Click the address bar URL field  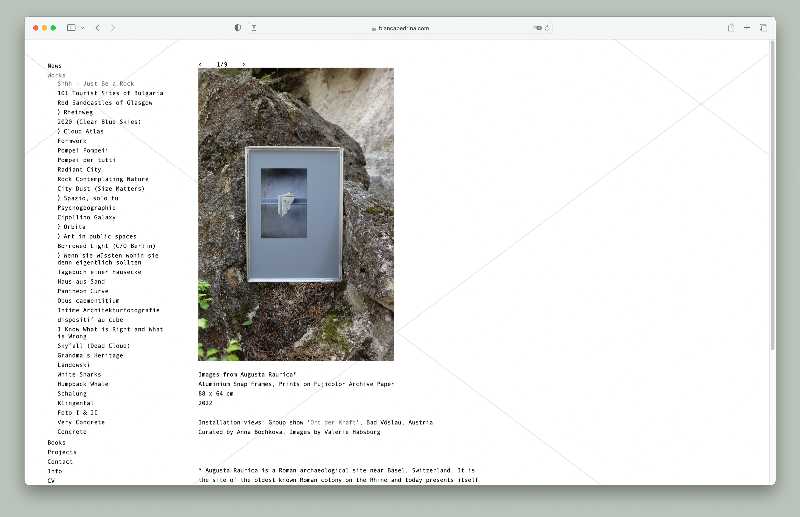(400, 28)
